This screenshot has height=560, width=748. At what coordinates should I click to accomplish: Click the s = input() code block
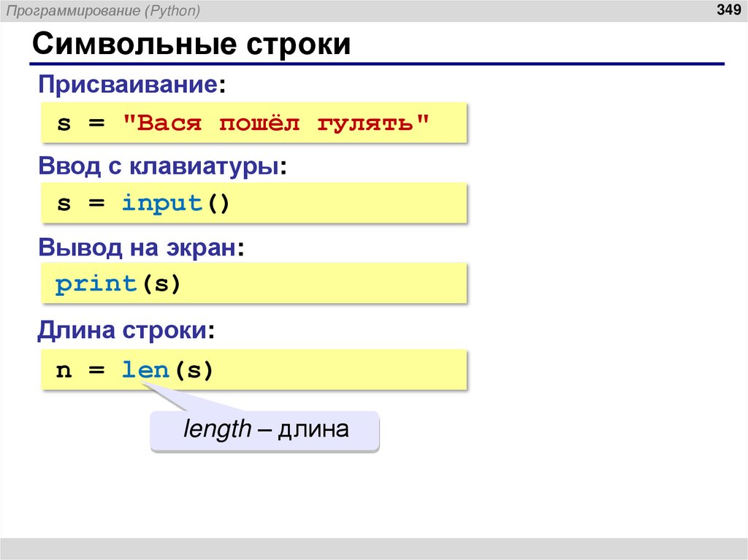252,203
